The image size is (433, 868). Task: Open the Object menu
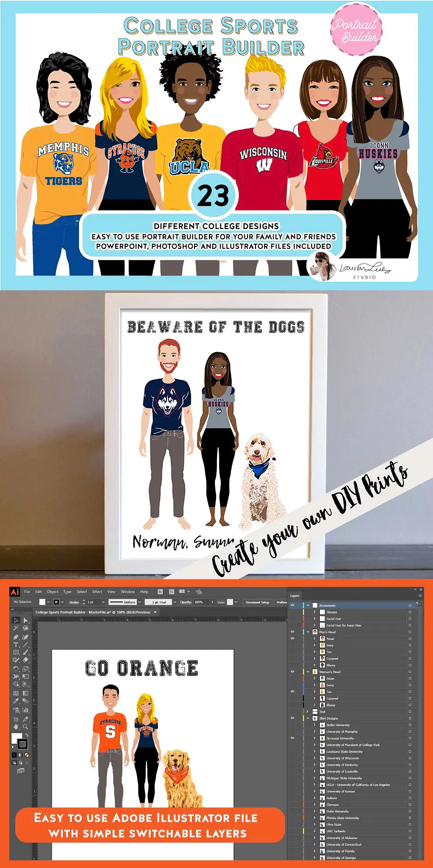(x=52, y=592)
